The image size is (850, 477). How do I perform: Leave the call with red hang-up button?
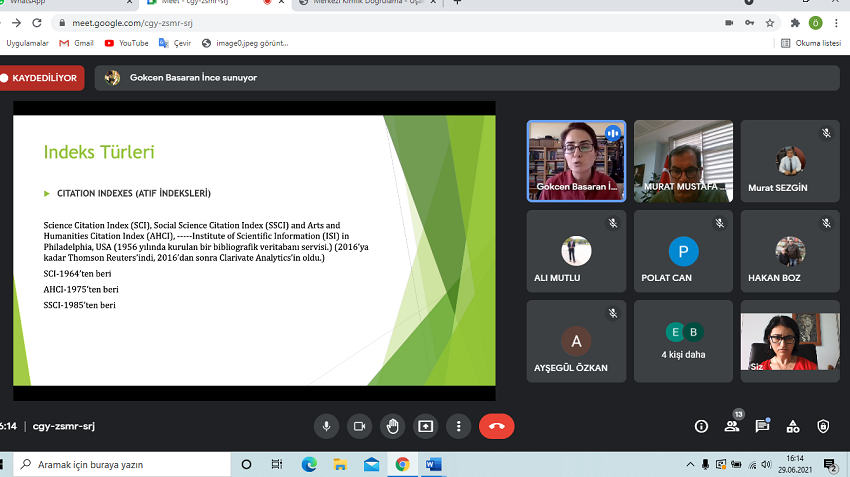click(x=496, y=426)
